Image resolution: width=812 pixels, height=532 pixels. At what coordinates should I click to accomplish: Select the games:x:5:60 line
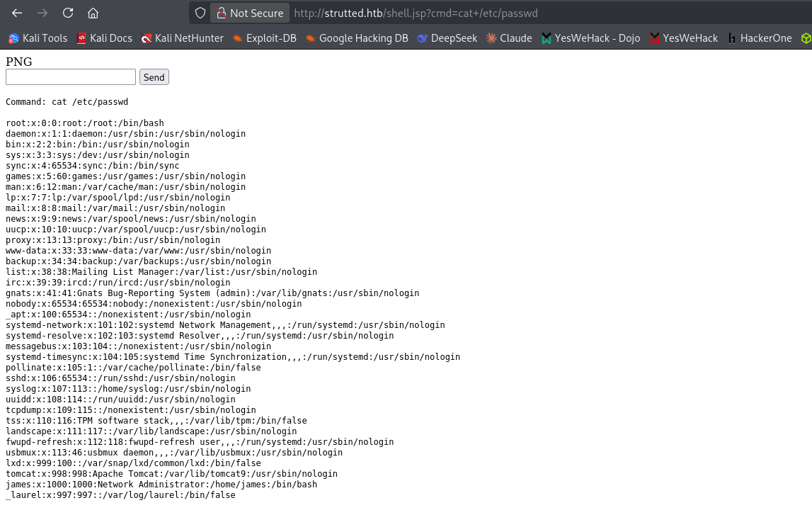tap(126, 176)
